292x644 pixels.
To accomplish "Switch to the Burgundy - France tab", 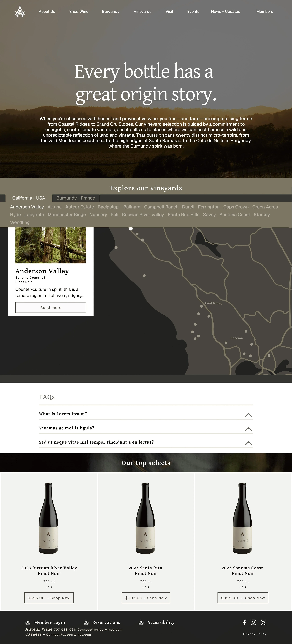I will [76, 198].
